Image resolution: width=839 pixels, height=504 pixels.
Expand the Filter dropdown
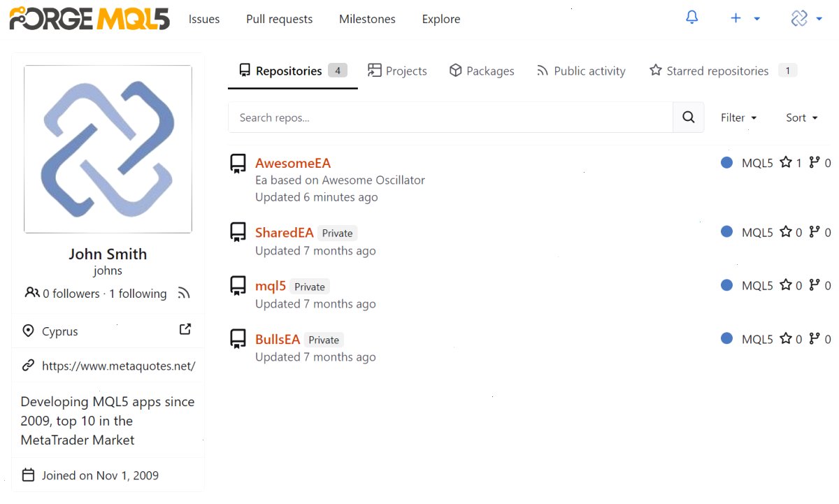coord(739,117)
